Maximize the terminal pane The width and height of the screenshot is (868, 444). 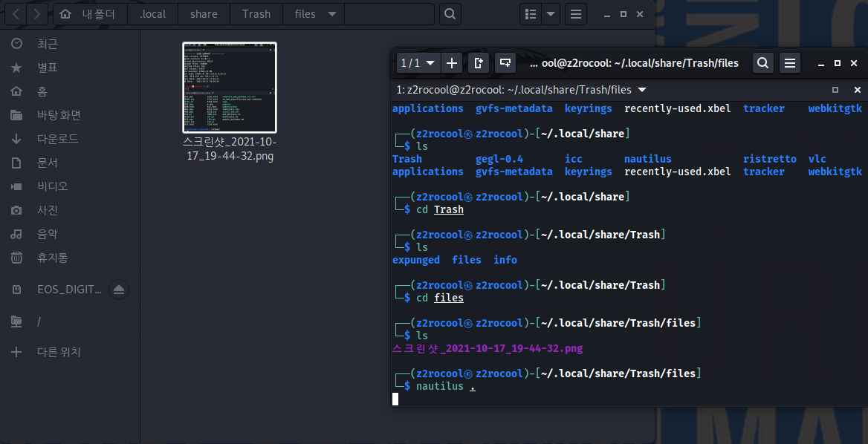(835, 90)
